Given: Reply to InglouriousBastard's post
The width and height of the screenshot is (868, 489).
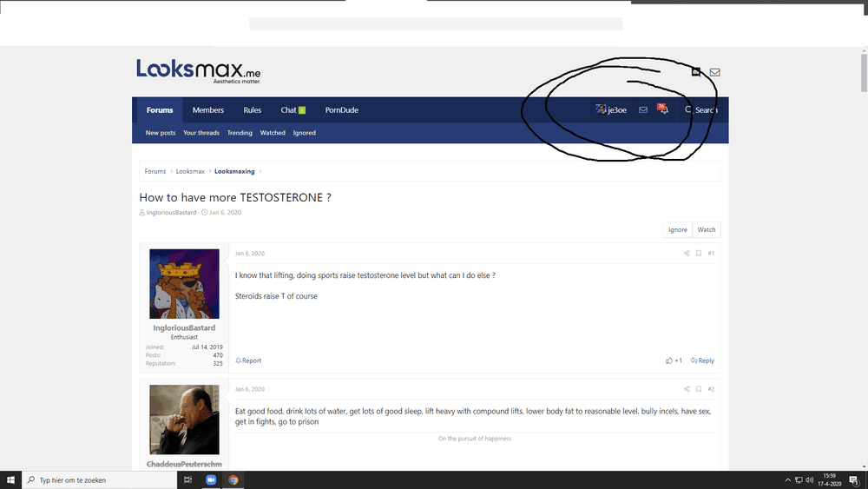Looking at the screenshot, I should (702, 360).
